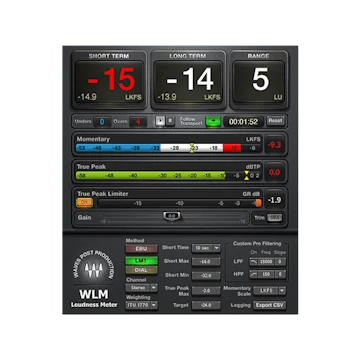Click the yellow True Peak threshold marker
The height and width of the screenshot is (360, 360).
pos(246,175)
